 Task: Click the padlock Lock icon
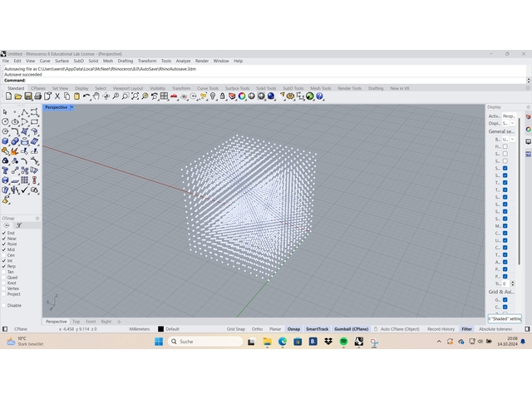tap(222, 96)
